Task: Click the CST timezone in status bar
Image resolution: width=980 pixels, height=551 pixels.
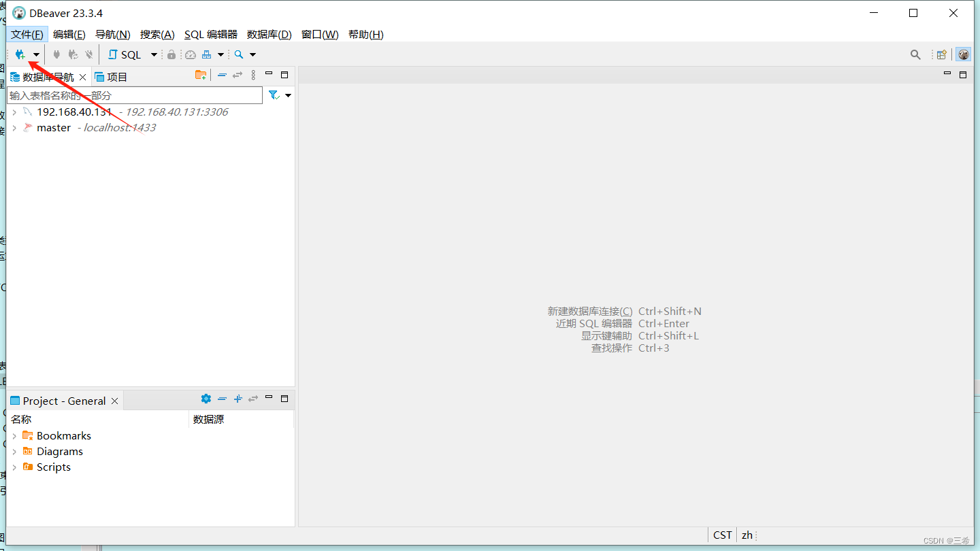Action: tap(723, 535)
